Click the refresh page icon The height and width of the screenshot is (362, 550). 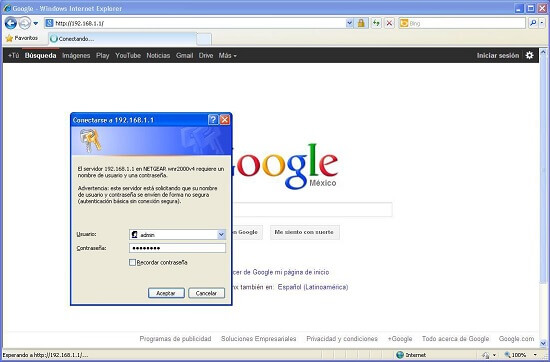tap(376, 23)
